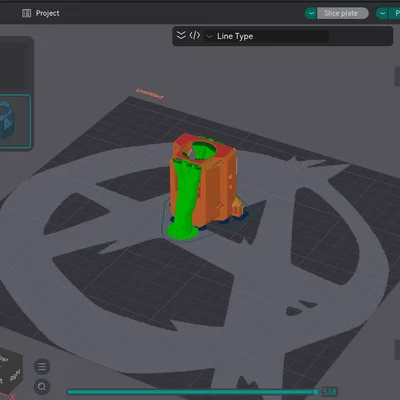This screenshot has width=400, height=400.
Task: Click the Slice plate button
Action: 343,13
